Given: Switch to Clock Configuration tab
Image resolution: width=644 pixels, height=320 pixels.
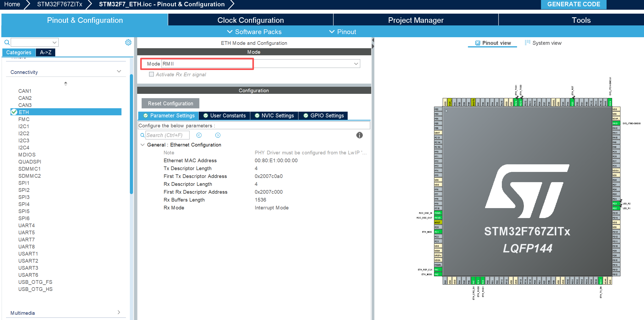Looking at the screenshot, I should tap(251, 20).
